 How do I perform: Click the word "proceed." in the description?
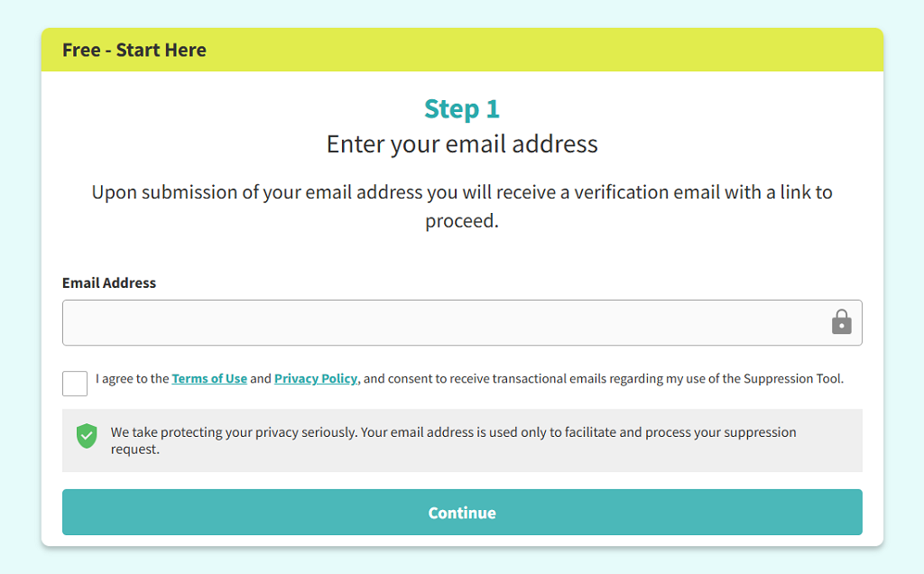point(462,221)
